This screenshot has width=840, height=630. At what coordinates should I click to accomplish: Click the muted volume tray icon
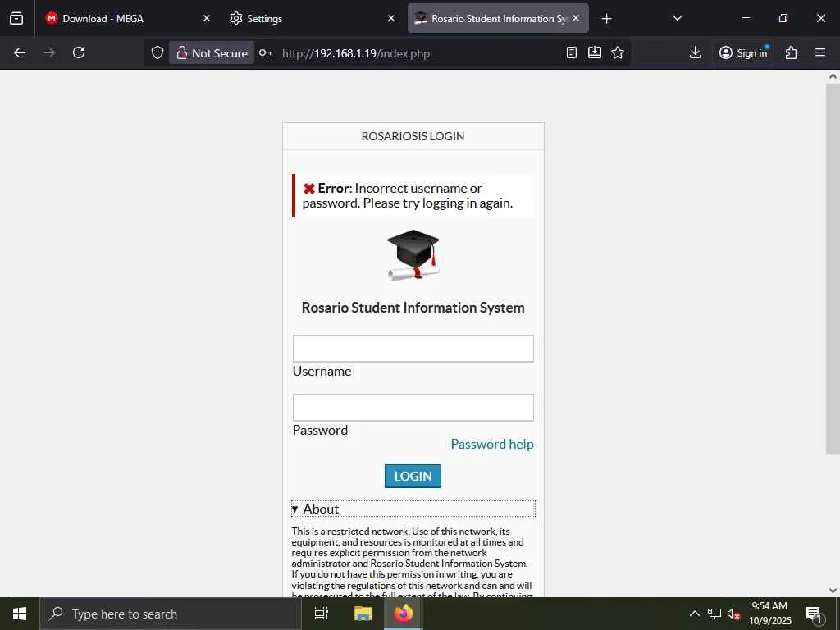733,614
